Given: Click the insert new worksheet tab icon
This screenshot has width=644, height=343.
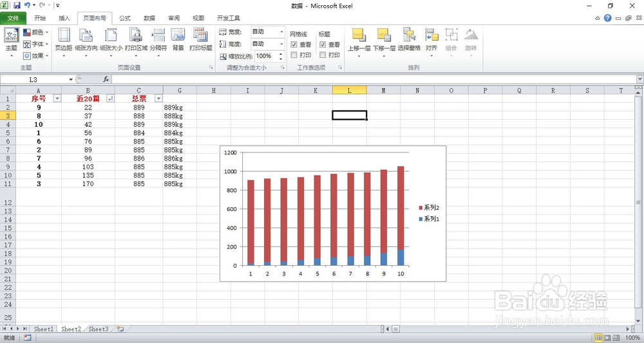Looking at the screenshot, I should click(120, 329).
